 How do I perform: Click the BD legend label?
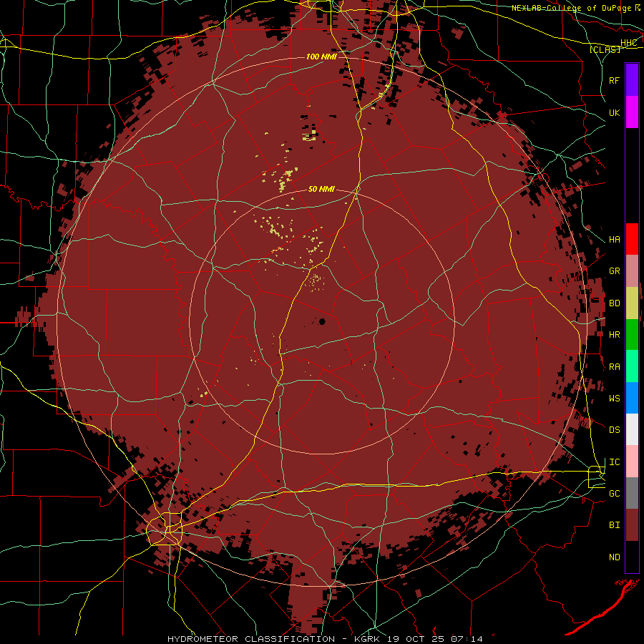point(614,303)
